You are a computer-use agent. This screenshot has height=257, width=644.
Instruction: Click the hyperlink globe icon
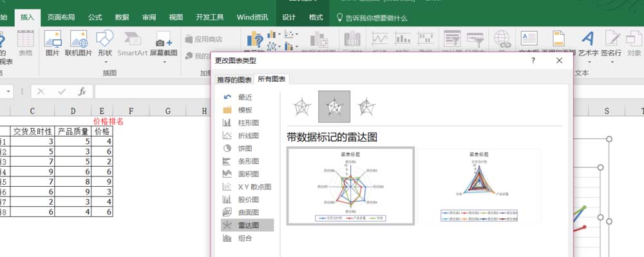point(502,39)
